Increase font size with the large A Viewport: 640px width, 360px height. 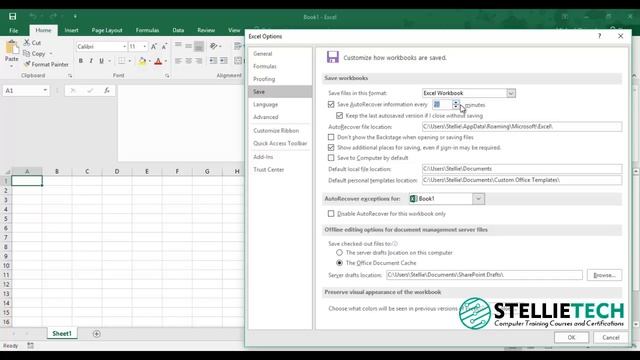(x=154, y=47)
